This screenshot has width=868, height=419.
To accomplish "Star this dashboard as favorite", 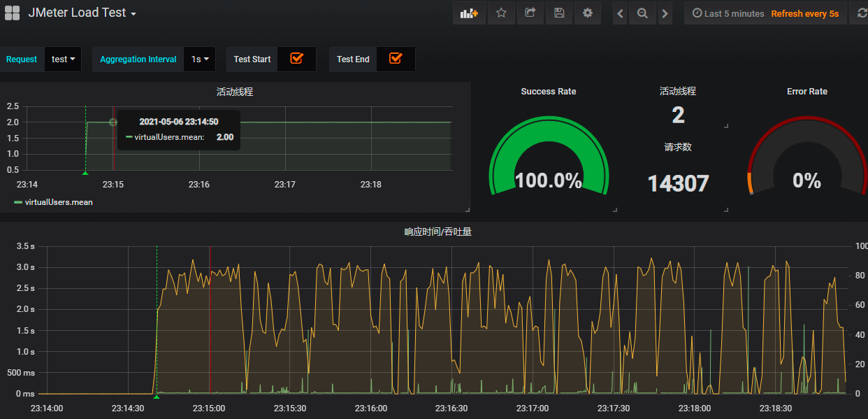I will (x=501, y=13).
